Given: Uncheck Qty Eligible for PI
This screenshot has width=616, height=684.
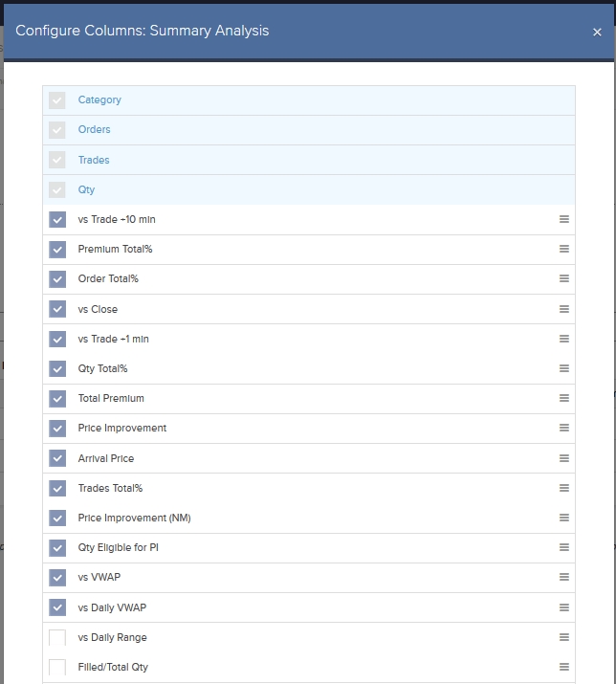Looking at the screenshot, I should (57, 547).
